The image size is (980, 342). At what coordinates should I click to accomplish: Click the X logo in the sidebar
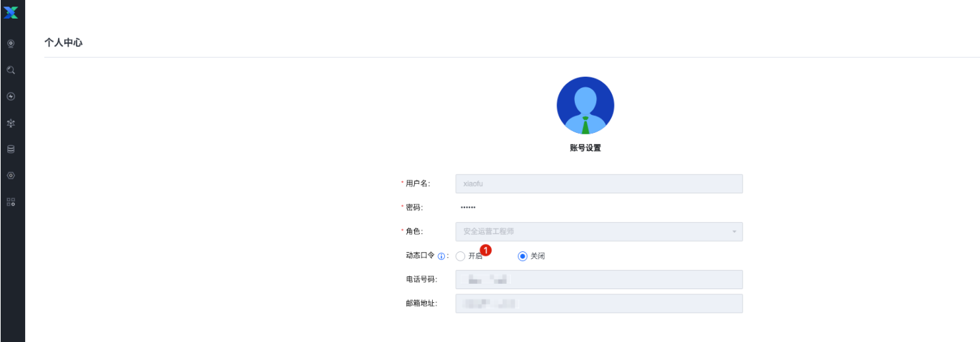(x=11, y=12)
